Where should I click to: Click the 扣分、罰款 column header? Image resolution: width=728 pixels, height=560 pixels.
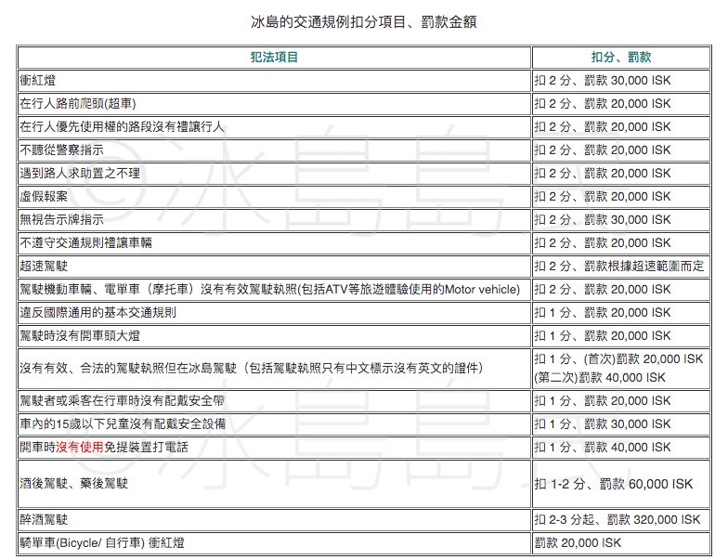[x=620, y=58]
